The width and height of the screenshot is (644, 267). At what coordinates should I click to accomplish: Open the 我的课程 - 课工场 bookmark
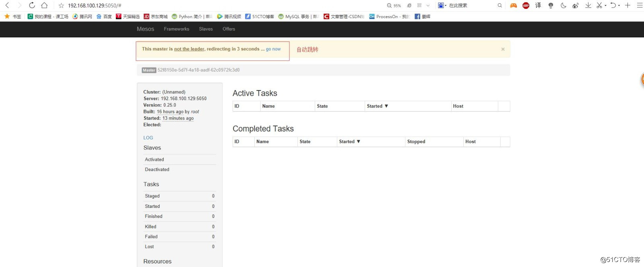click(48, 16)
